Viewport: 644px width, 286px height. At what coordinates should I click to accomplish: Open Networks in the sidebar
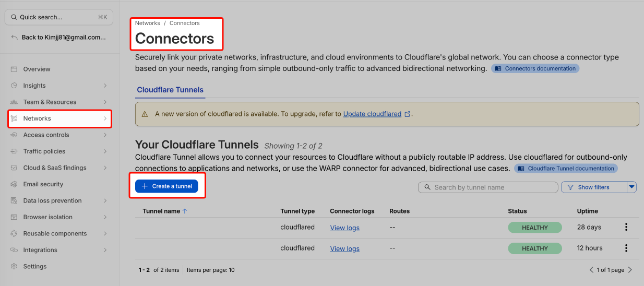[x=59, y=118]
